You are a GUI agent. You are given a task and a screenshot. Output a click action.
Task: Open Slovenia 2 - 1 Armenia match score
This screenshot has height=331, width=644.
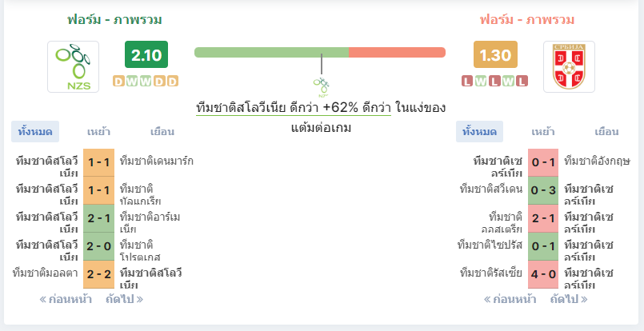coord(98,218)
